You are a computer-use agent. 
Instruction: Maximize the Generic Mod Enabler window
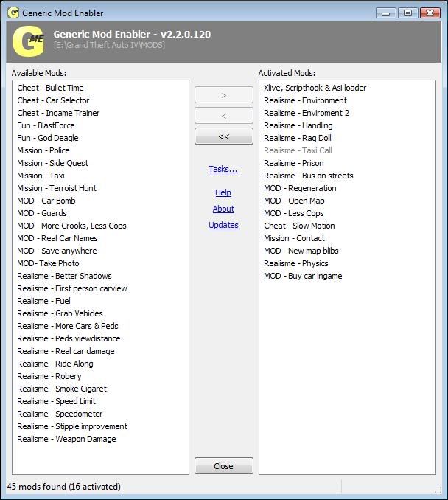(x=407, y=13)
